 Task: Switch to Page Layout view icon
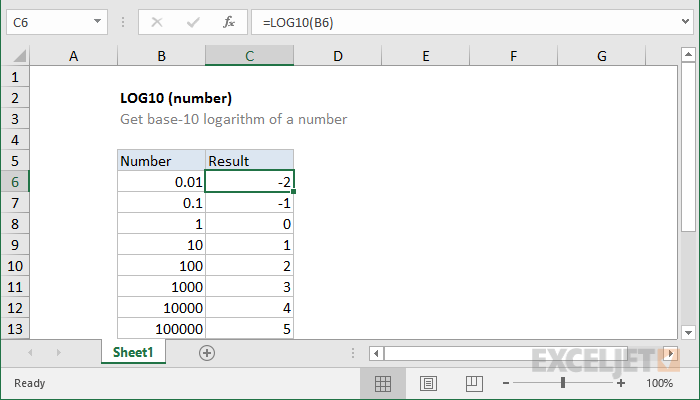pyautogui.click(x=428, y=383)
